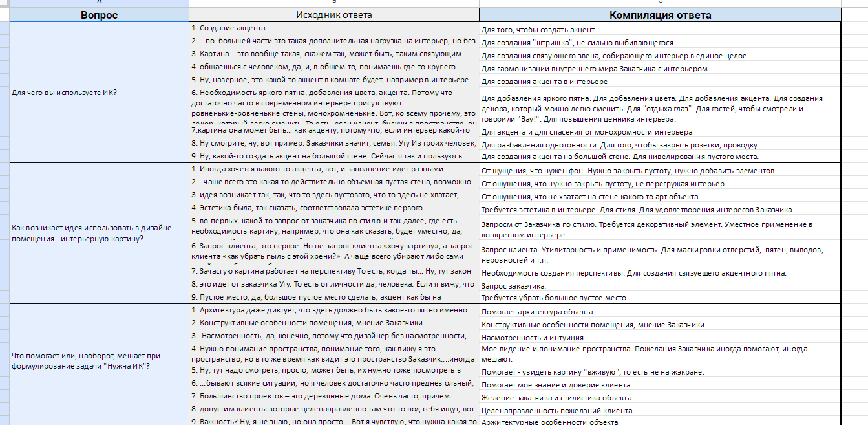Select the "Исходник ответа" header cell
This screenshot has height=425, width=868.
coord(334,15)
